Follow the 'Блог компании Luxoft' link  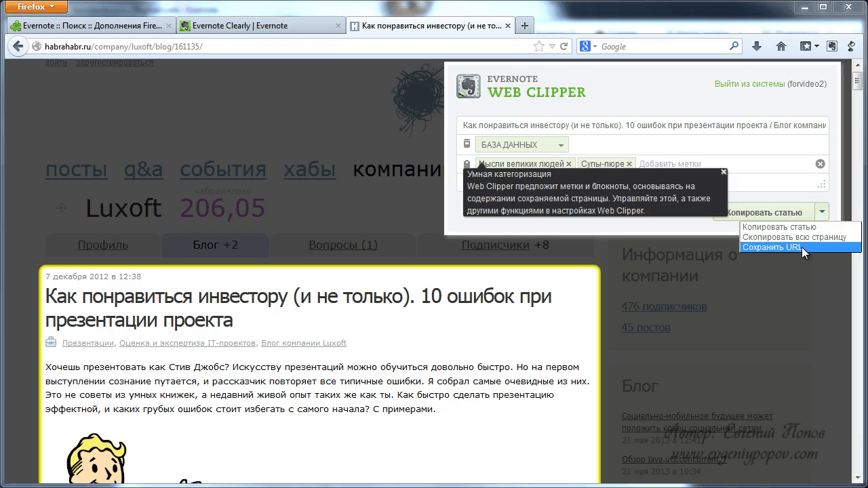click(304, 343)
